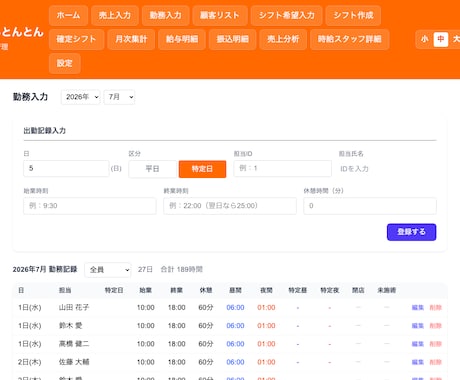Go to the シフト作成 page
The width and height of the screenshot is (460, 380).
tap(353, 15)
